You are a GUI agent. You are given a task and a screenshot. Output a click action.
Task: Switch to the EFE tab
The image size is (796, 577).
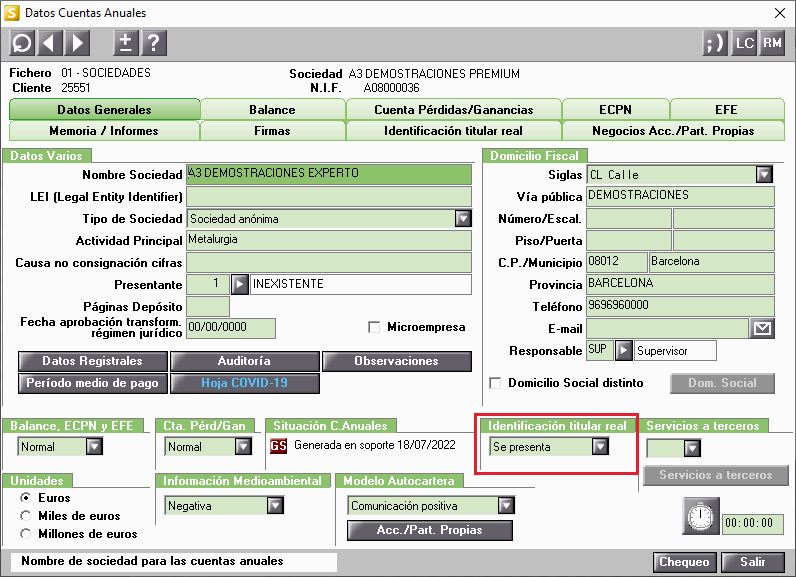(726, 110)
